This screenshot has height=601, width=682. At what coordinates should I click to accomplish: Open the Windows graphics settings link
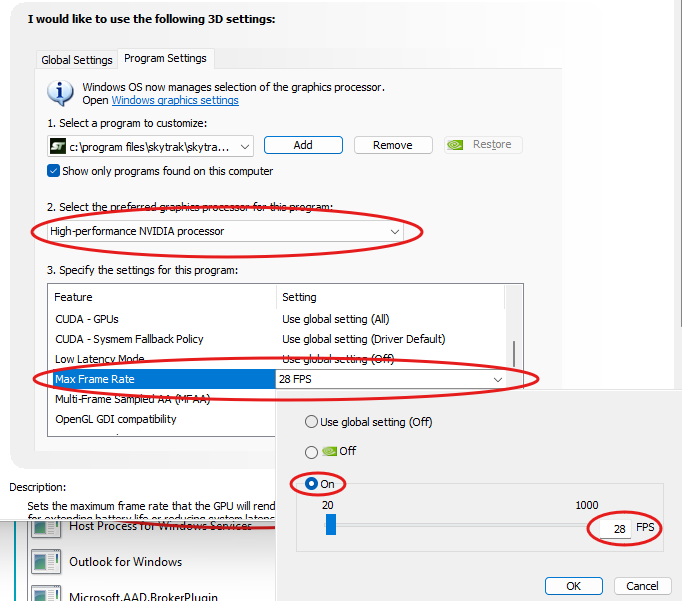point(175,100)
